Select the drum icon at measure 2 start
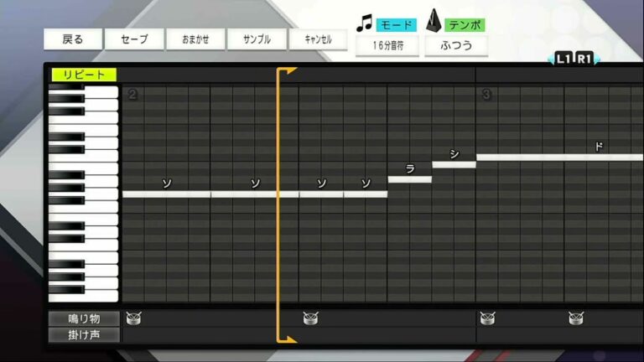The width and height of the screenshot is (644, 362). point(133,318)
